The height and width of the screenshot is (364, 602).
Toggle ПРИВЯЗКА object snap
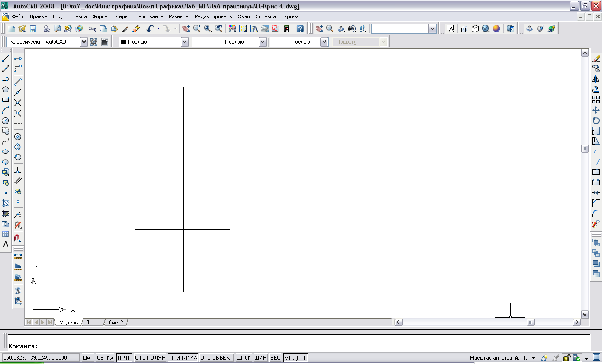(183, 358)
